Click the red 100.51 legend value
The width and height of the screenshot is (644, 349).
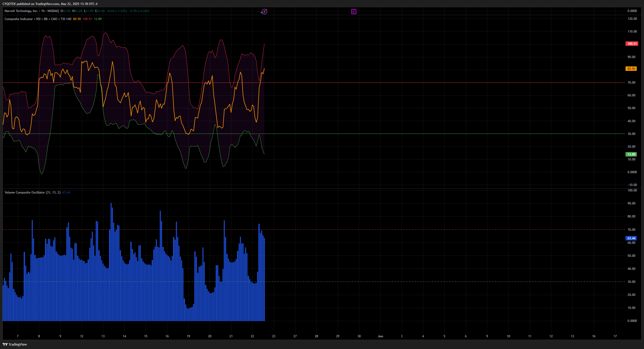(87, 19)
